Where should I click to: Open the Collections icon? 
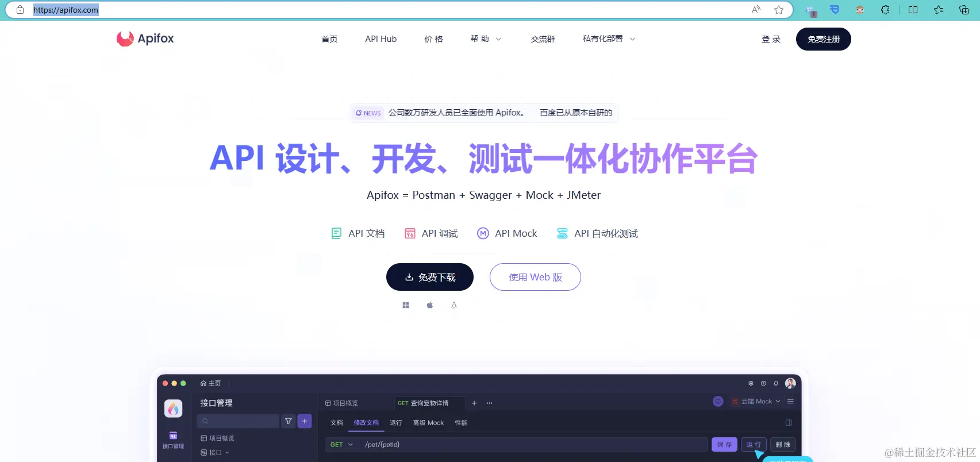pos(964,10)
